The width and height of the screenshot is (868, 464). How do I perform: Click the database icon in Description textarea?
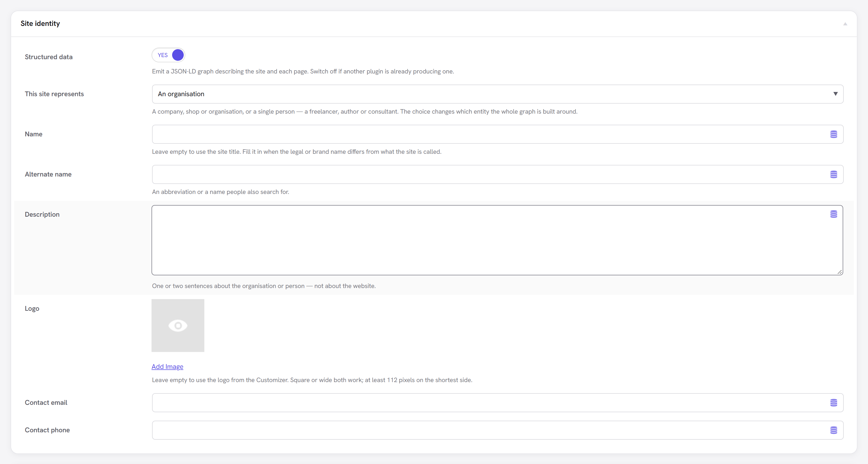point(834,214)
